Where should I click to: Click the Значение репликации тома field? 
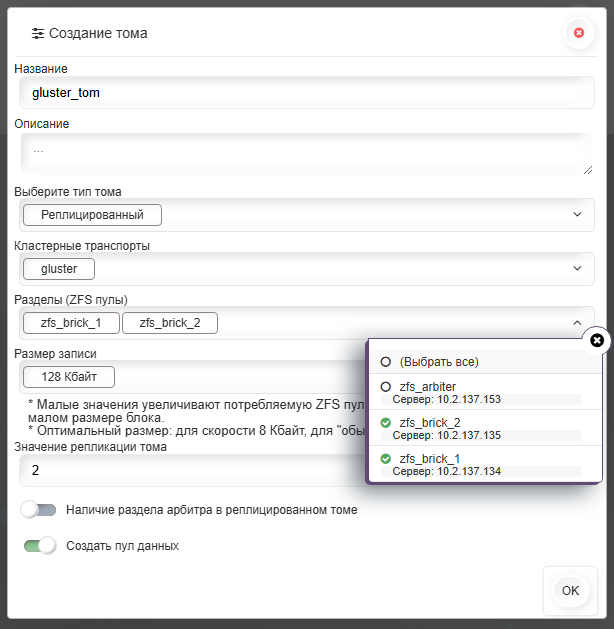point(193,470)
